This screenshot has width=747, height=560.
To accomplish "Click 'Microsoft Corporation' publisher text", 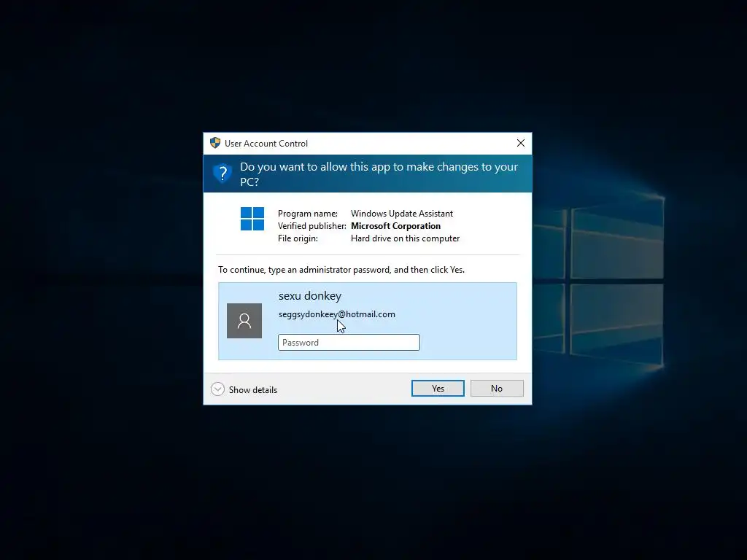I will (x=396, y=226).
